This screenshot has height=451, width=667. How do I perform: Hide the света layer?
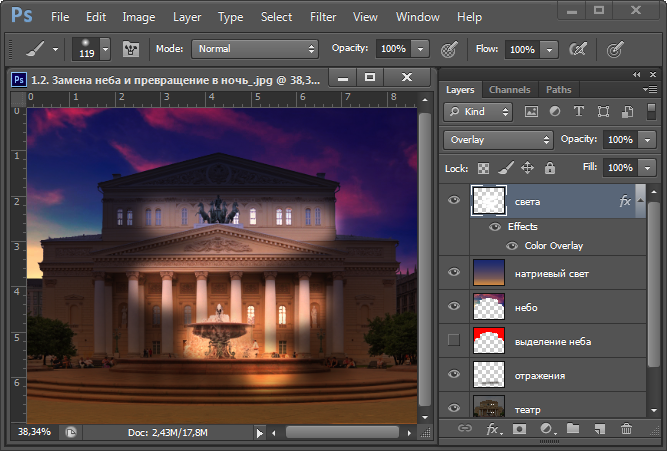point(454,200)
